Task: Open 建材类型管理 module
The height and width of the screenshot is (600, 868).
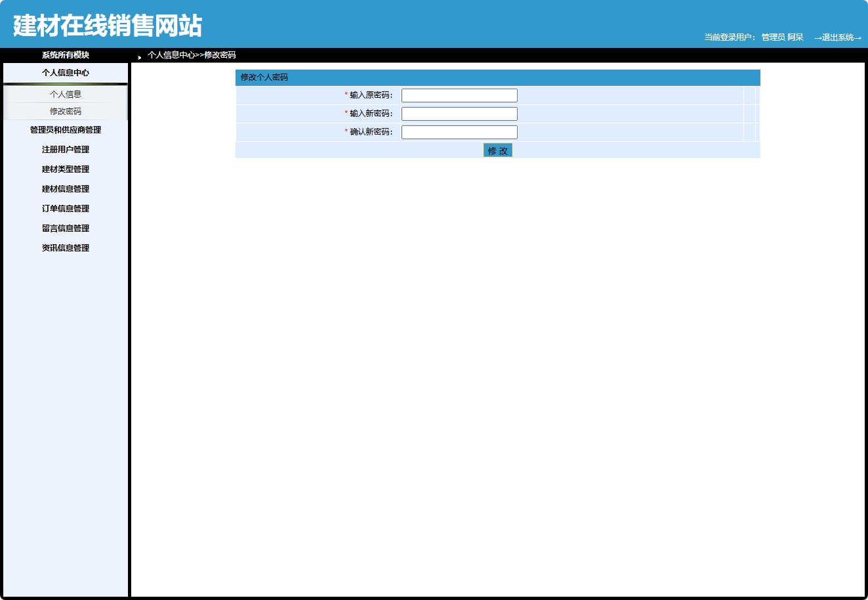Action: (x=64, y=169)
